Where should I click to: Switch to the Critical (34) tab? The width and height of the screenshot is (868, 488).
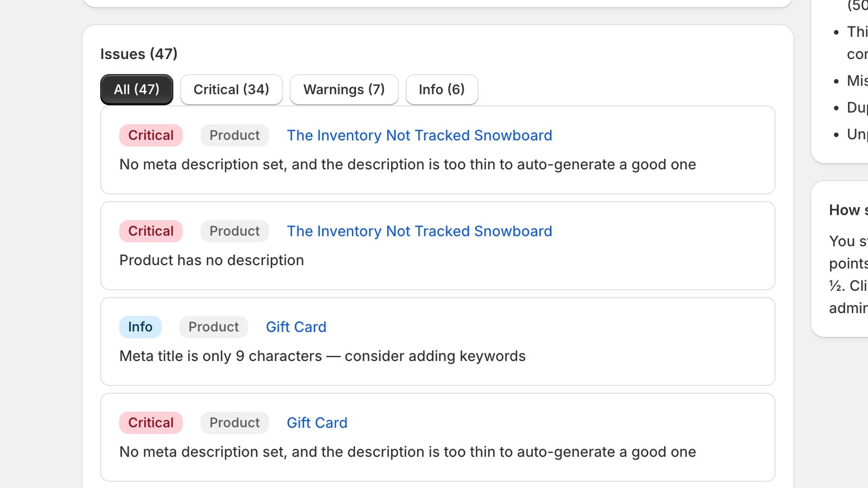coord(231,89)
